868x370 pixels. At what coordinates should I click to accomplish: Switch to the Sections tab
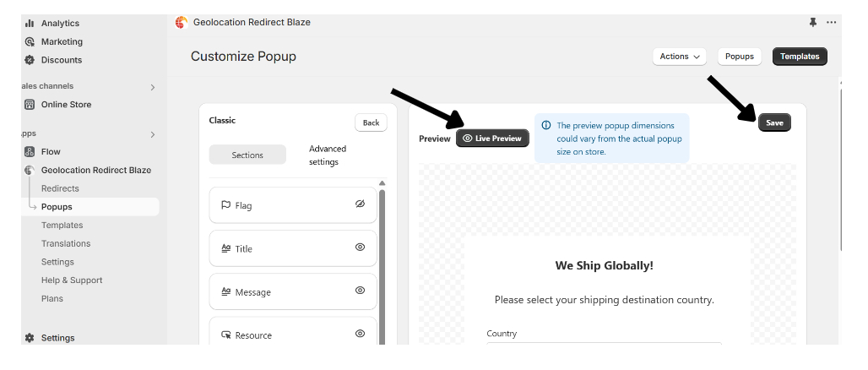[x=247, y=155]
